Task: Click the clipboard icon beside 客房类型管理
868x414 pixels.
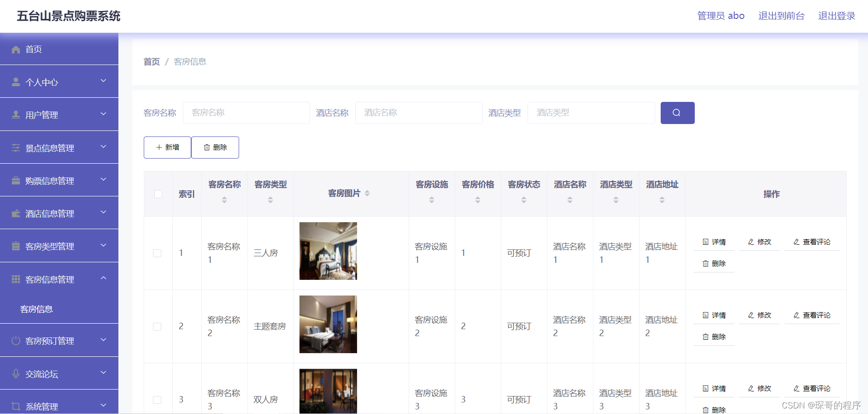Action: tap(16, 246)
